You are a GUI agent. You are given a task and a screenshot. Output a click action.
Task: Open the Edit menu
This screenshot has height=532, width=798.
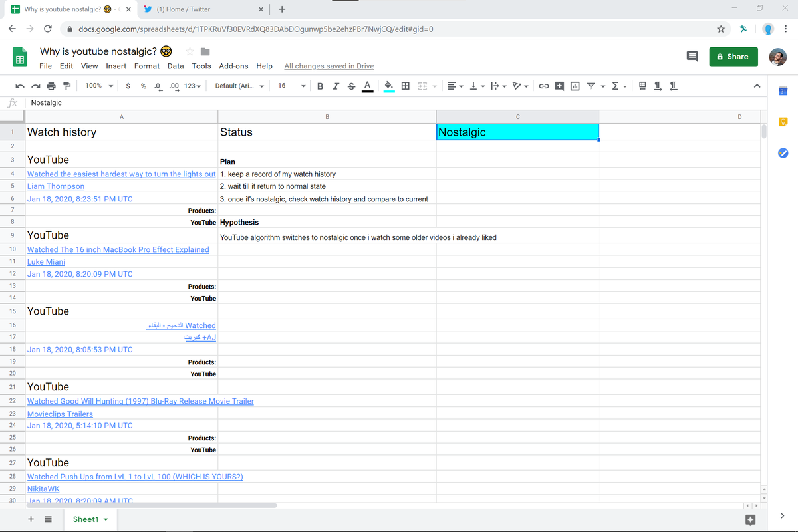66,66
